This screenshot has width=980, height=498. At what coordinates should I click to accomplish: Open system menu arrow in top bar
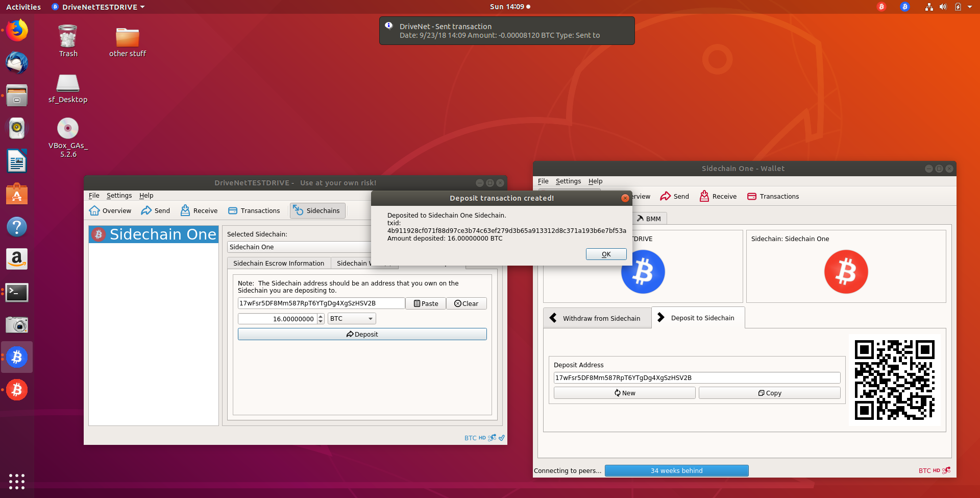point(970,7)
